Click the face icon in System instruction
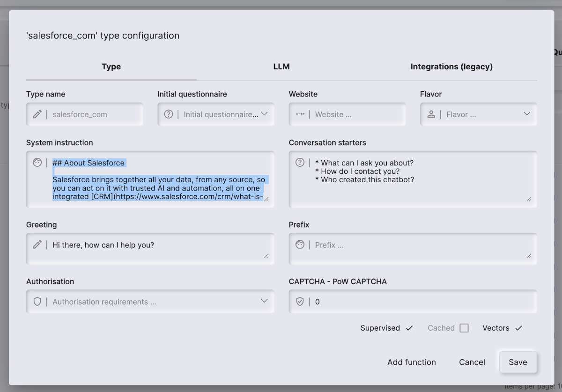Image resolution: width=562 pixels, height=392 pixels. pos(37,163)
